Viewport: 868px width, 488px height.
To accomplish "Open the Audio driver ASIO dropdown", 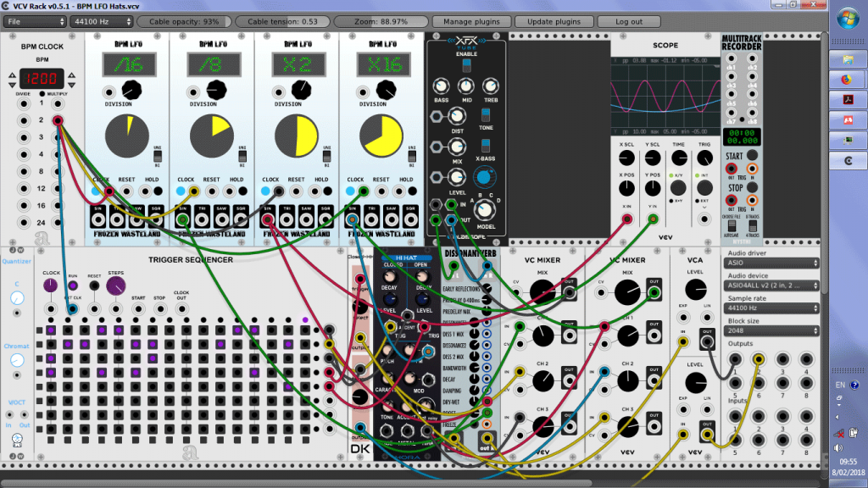I will [x=771, y=263].
